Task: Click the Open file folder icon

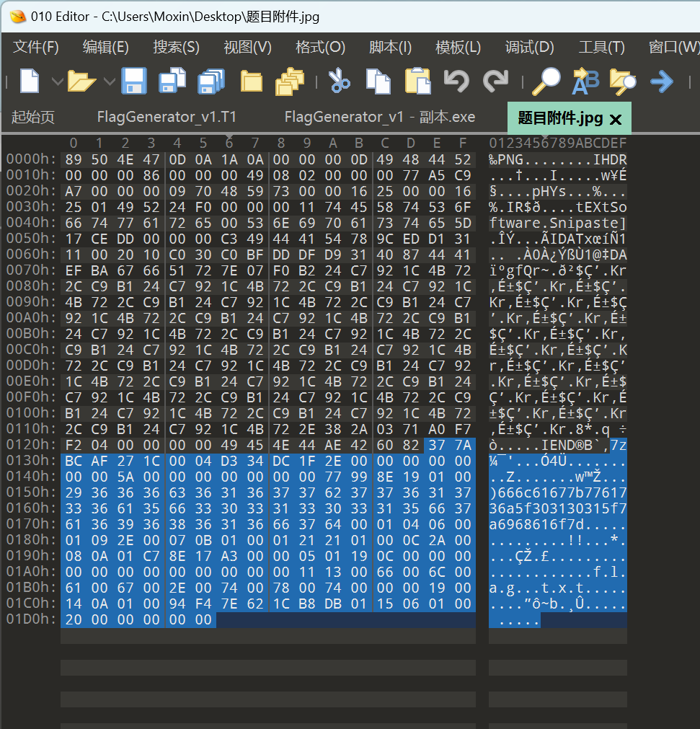Action: pos(81,81)
